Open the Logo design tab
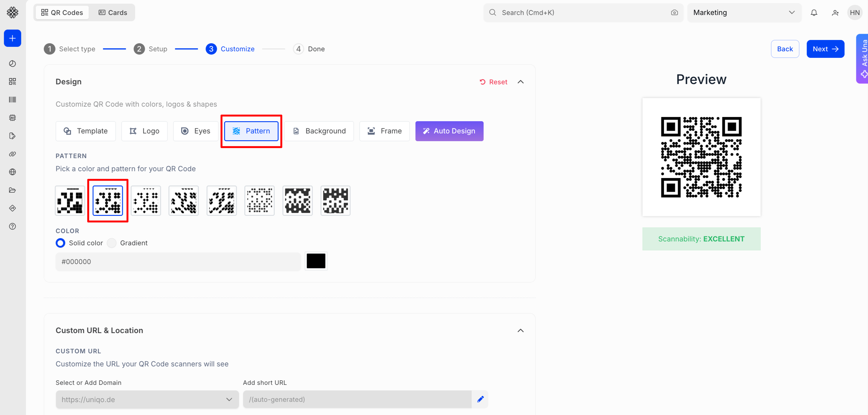This screenshot has width=868, height=415. [144, 131]
